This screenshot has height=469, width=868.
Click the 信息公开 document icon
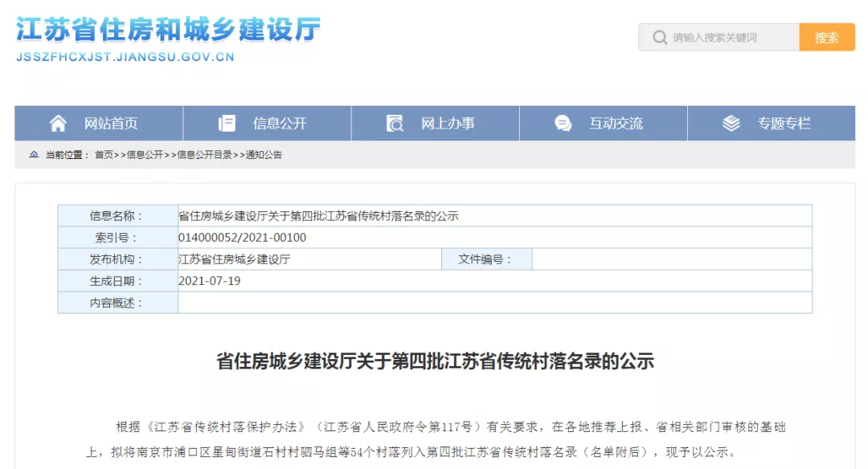tap(227, 124)
